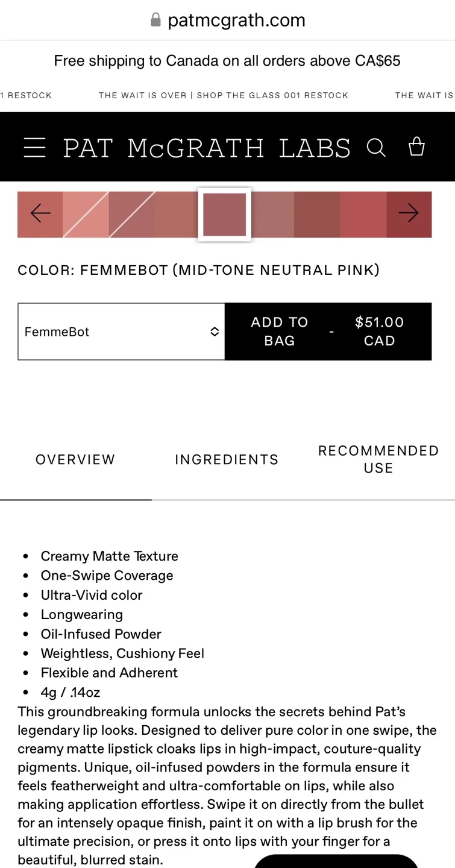Click the Add to Bag button
The height and width of the screenshot is (868, 455).
279,332
